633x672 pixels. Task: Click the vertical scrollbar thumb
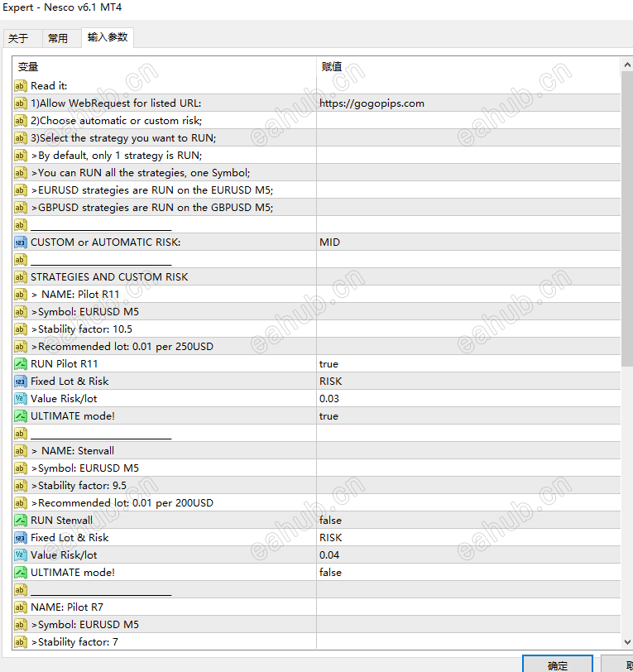(627, 218)
